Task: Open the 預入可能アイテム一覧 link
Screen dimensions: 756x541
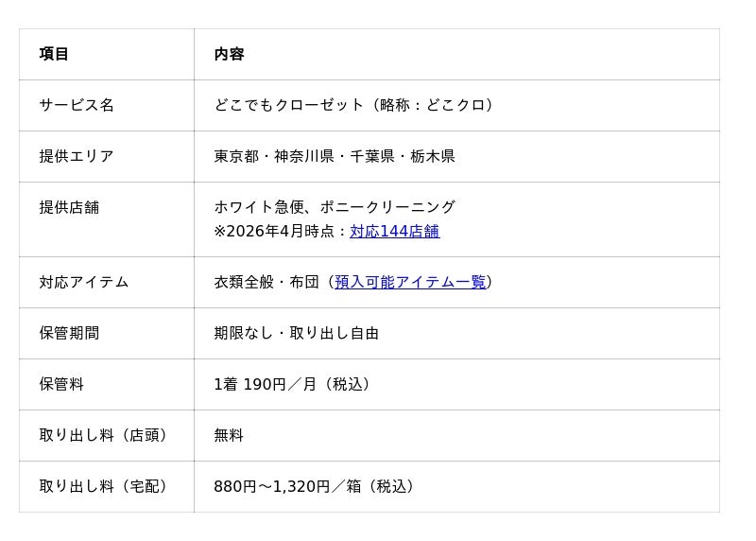Action: (x=410, y=282)
